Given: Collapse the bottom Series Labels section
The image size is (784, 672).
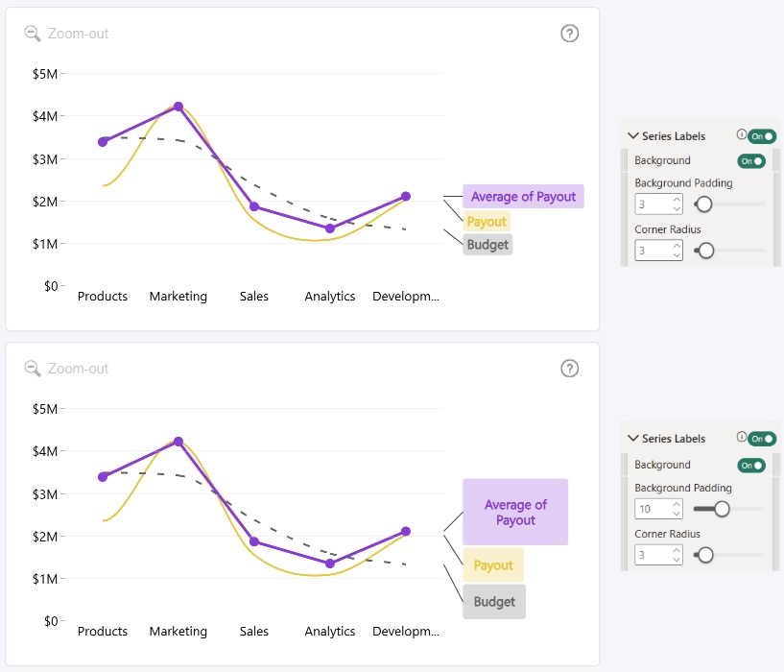Looking at the screenshot, I should pyautogui.click(x=633, y=439).
